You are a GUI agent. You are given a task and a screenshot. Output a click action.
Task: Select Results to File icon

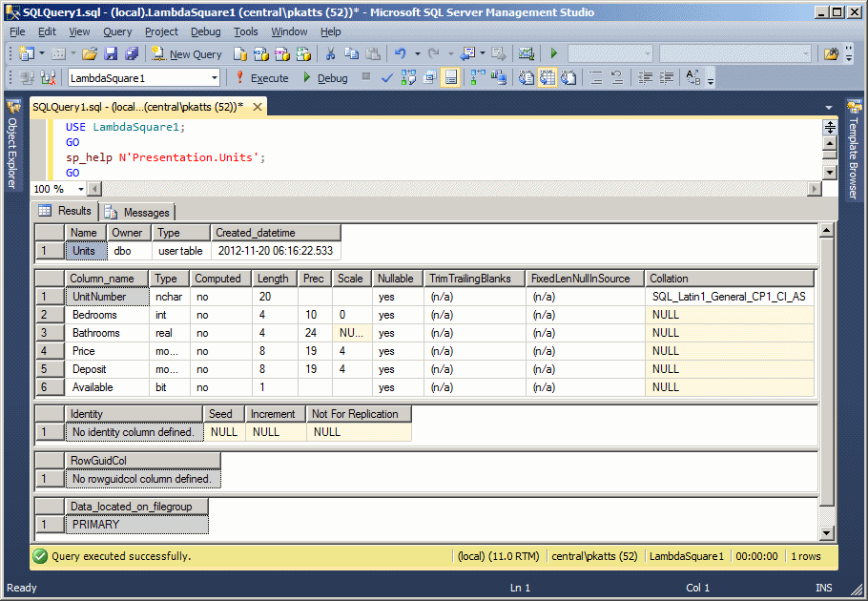pos(568,78)
